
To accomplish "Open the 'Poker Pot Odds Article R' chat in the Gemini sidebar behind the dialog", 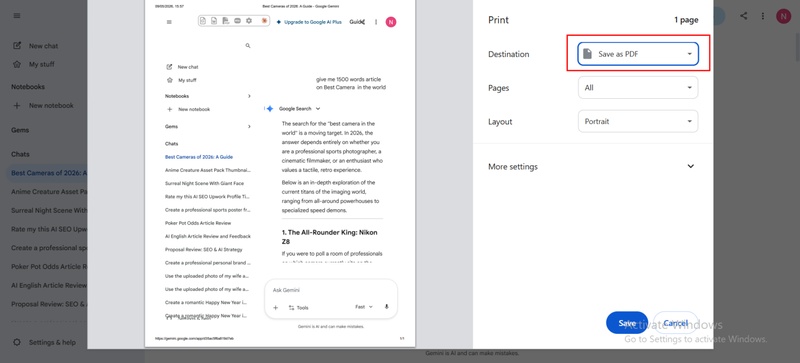I will [x=49, y=267].
